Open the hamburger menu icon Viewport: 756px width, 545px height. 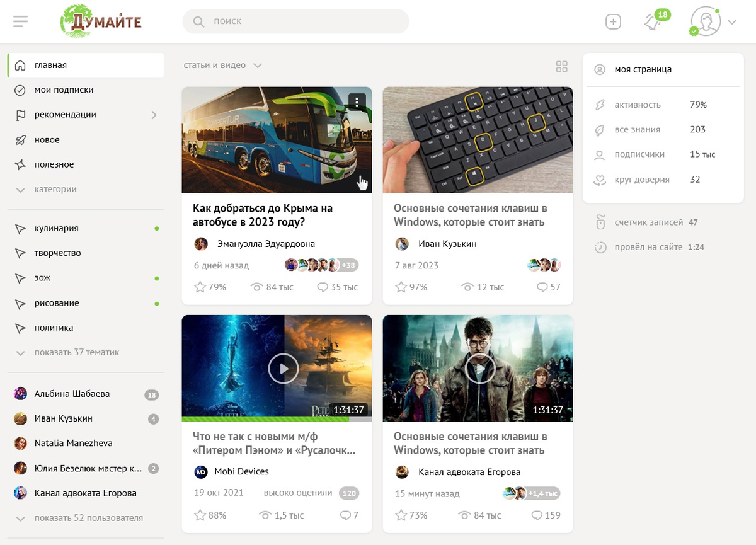pyautogui.click(x=21, y=21)
